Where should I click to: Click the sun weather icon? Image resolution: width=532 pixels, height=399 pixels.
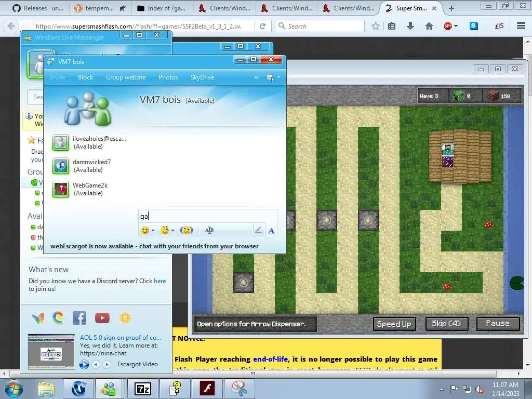pos(125,318)
